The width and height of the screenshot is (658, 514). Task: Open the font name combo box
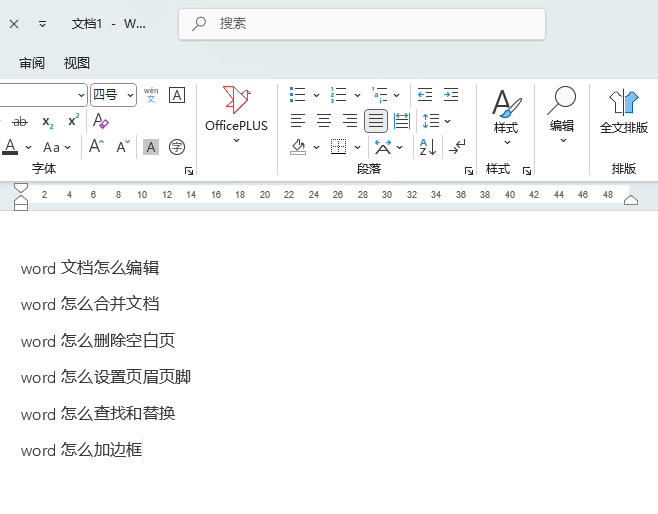[x=42, y=95]
